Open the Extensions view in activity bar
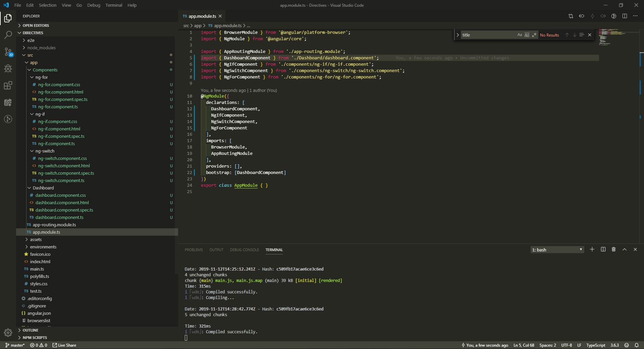Screen dimensions: 644x349 click(8, 85)
